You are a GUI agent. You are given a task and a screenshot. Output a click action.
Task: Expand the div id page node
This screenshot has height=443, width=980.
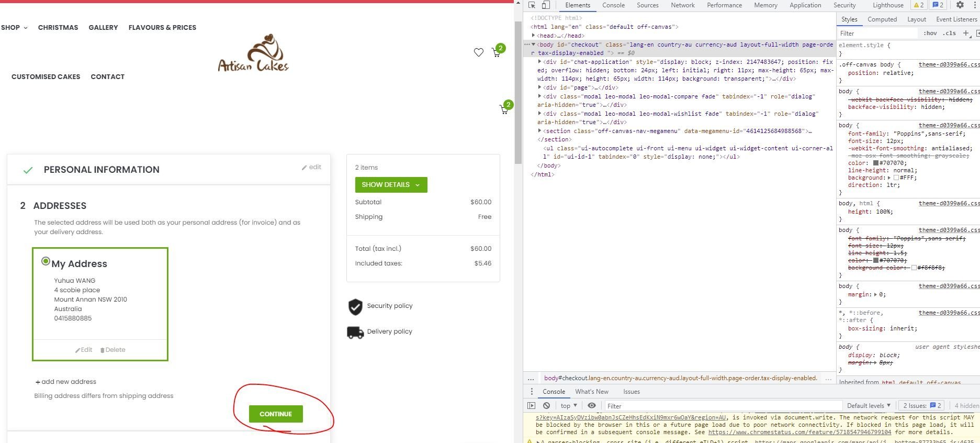tap(539, 87)
